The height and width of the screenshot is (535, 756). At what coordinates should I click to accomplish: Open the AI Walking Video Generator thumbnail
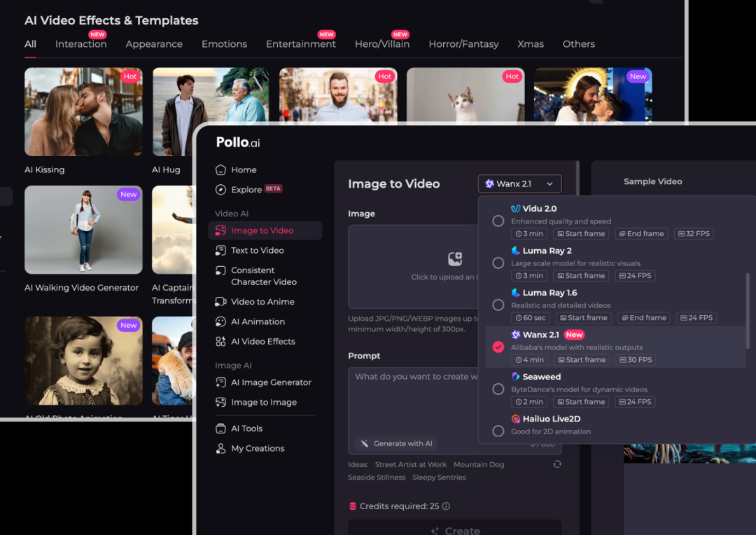(x=83, y=230)
